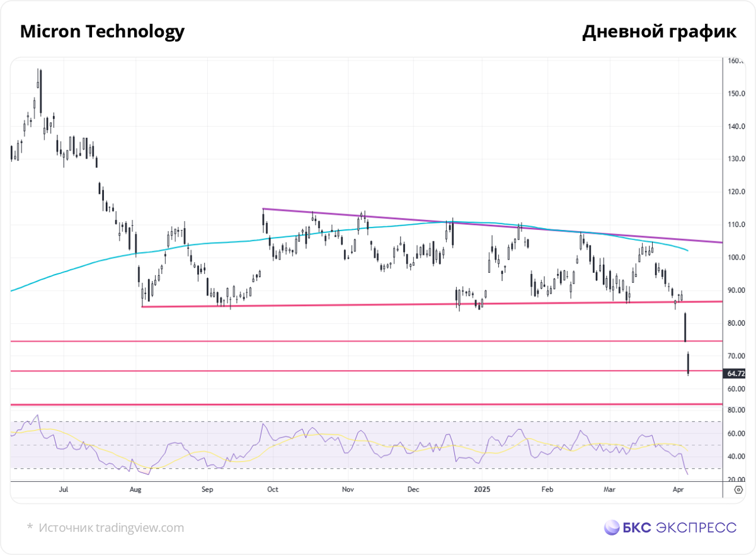Screen dimensions: 756x555
Task: Click the 130.0 price axis value
Action: point(736,159)
